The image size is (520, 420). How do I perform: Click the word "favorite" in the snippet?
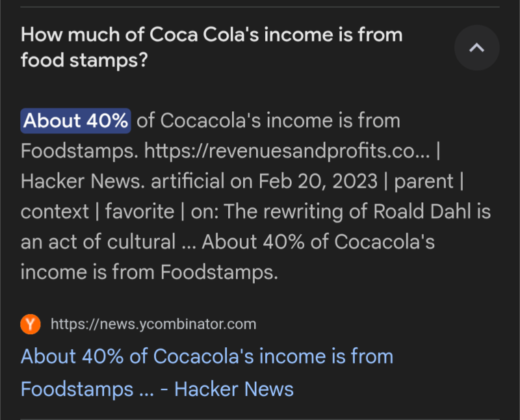(x=139, y=211)
